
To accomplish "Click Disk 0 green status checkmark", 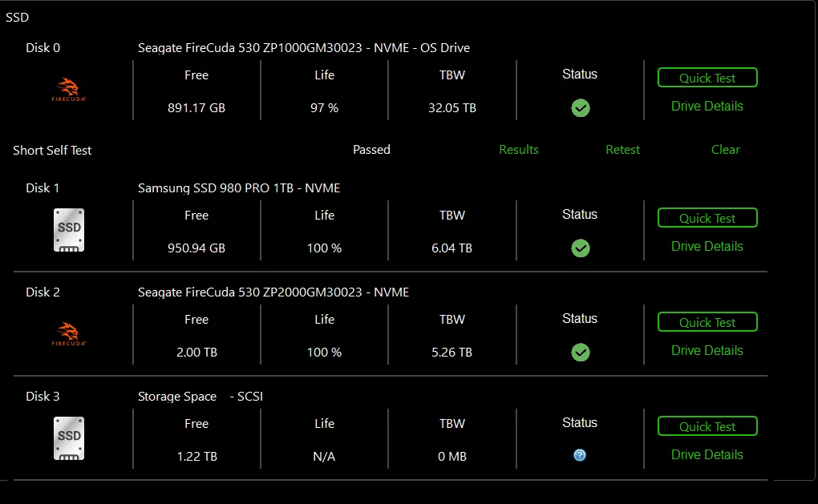I will click(580, 108).
